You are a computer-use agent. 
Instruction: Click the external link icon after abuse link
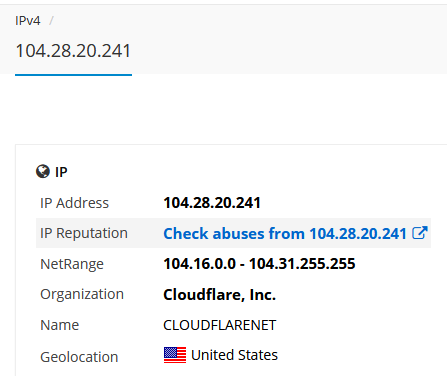click(420, 233)
